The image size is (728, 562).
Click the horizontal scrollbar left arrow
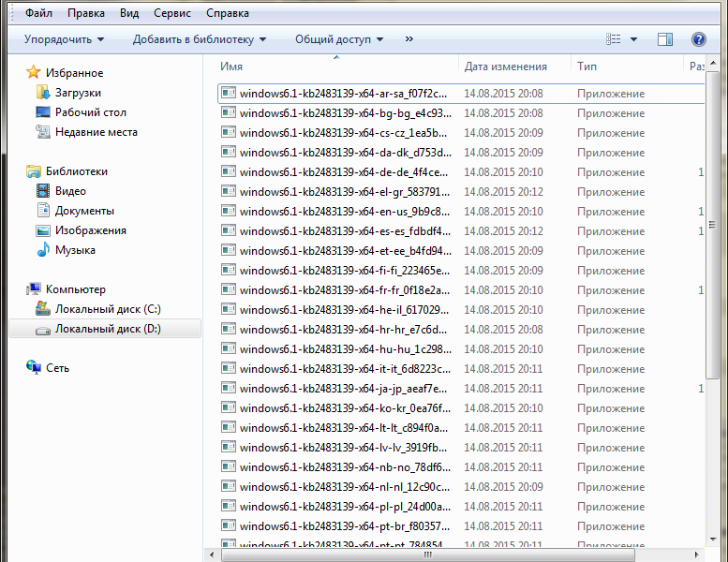pos(212,555)
